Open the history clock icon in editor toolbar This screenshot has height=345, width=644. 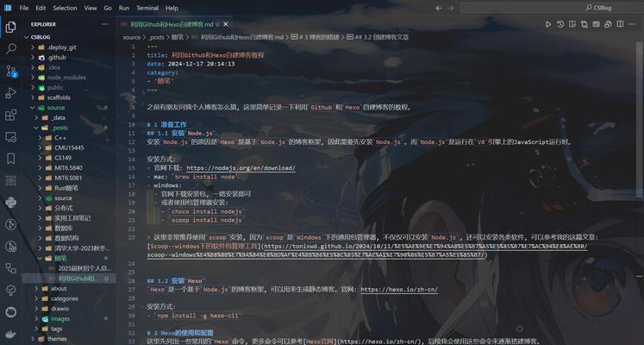coord(560,24)
